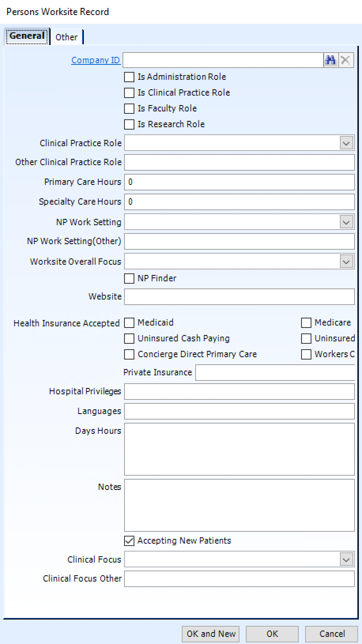
Task: Enable the NP Finder checkbox
Action: [x=129, y=278]
